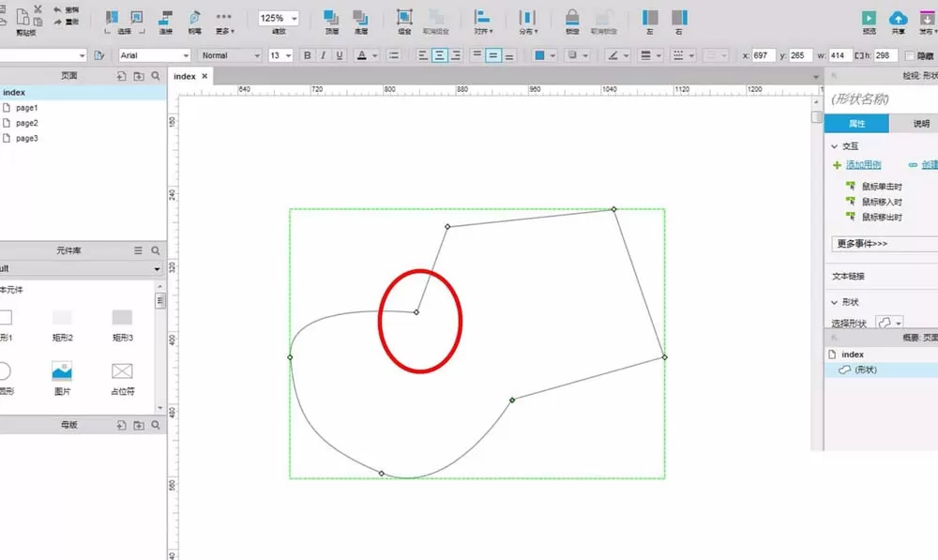This screenshot has width=938, height=560.
Task: Activate the Pen drawing tool
Action: 194,22
